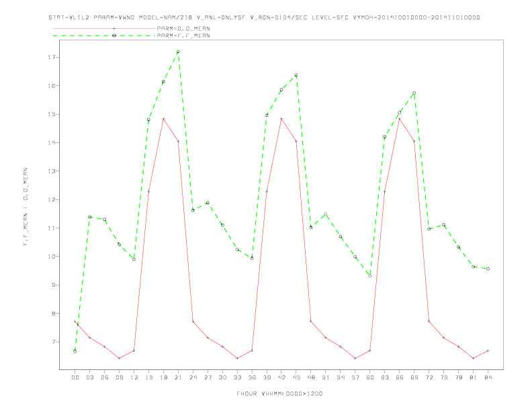532x411 pixels.
Task: Click x-axis tick label 03
Action: point(89,377)
